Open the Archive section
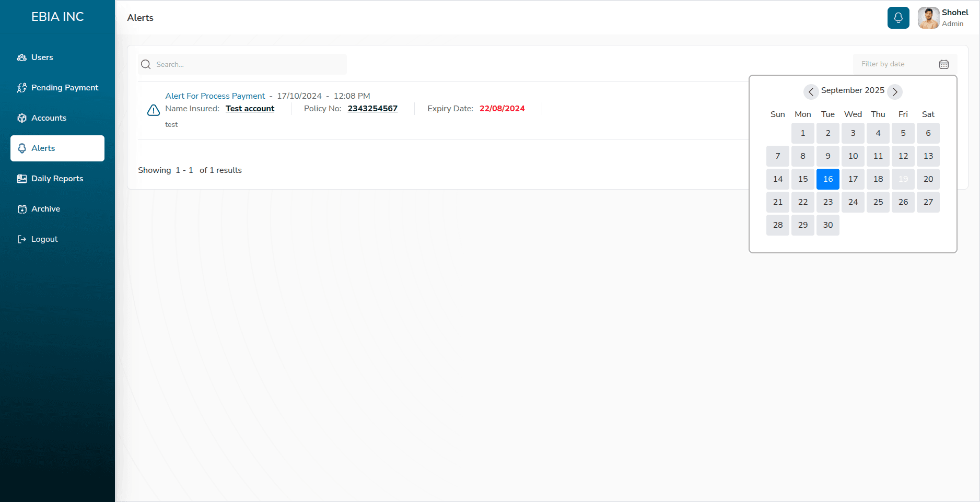Image resolution: width=980 pixels, height=502 pixels. tap(57, 209)
